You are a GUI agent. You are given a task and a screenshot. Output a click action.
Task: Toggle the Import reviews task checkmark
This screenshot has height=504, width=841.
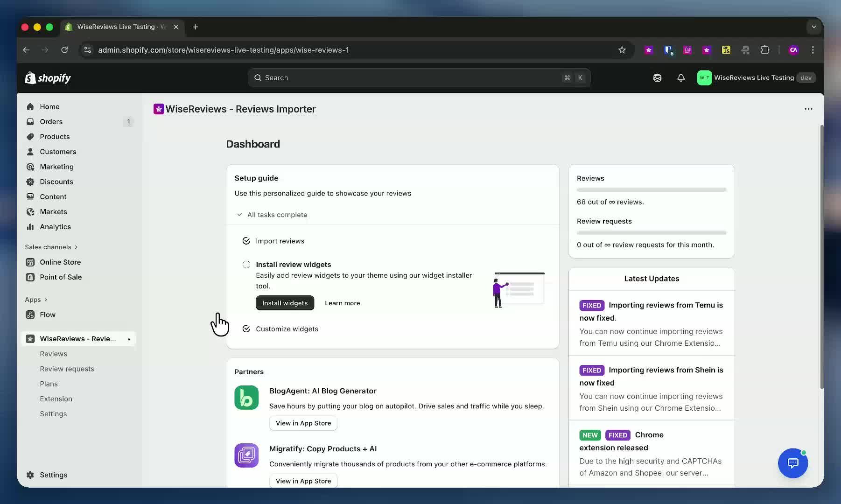(246, 241)
